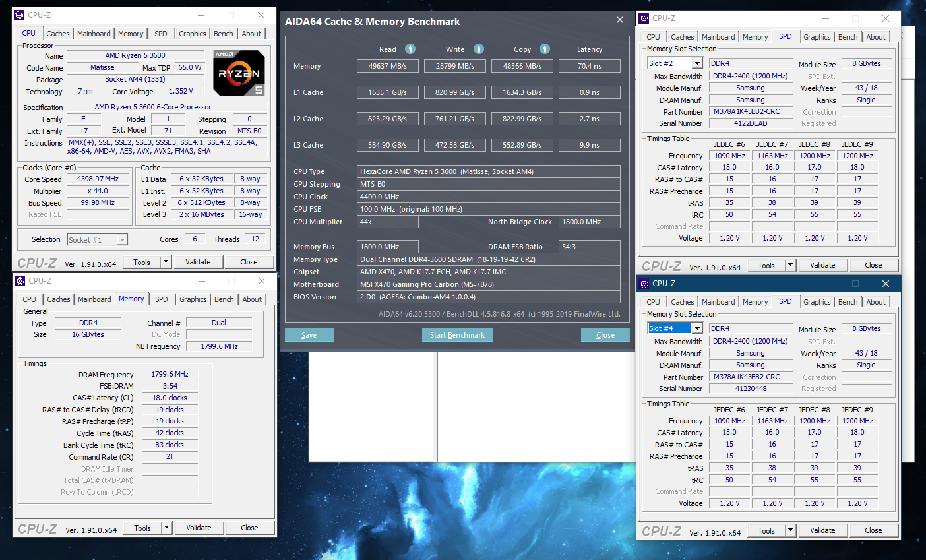Click the Core Voltage value "1.352 V"

[181, 91]
